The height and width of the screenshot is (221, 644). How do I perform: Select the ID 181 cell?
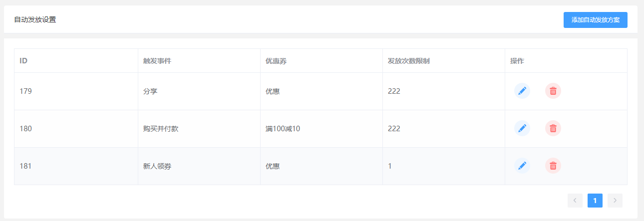point(76,166)
